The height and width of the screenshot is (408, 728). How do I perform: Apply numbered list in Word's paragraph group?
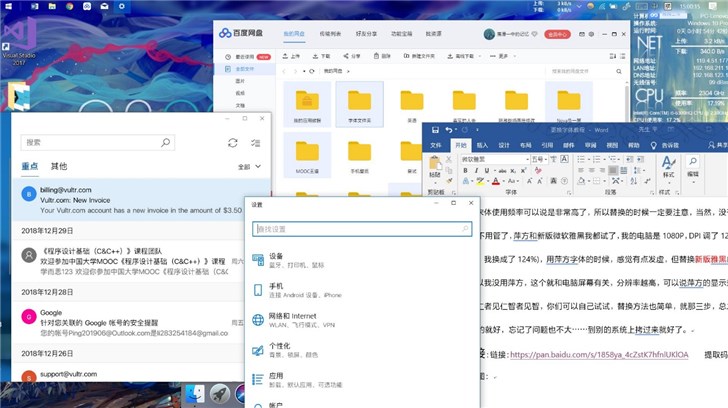598,159
